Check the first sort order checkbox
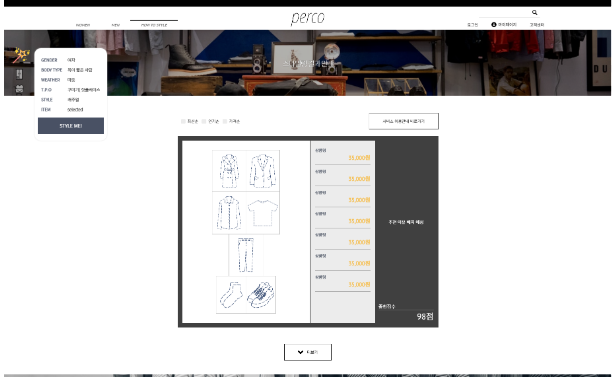 point(183,121)
